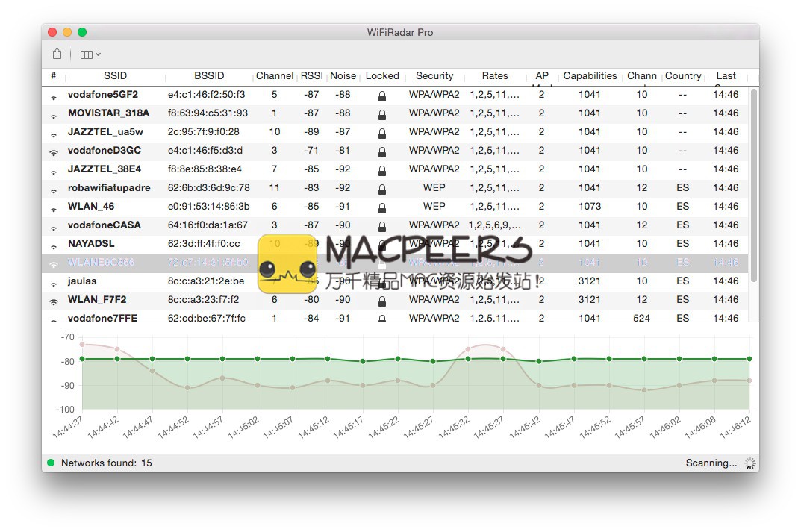This screenshot has width=801, height=532.
Task: Click the Share toolbar icon
Action: [x=57, y=54]
